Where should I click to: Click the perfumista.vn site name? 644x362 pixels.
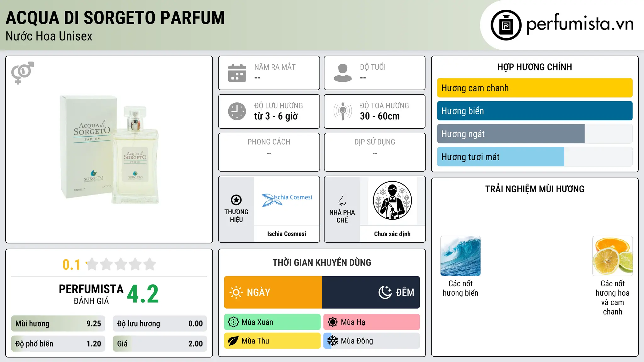point(580,24)
